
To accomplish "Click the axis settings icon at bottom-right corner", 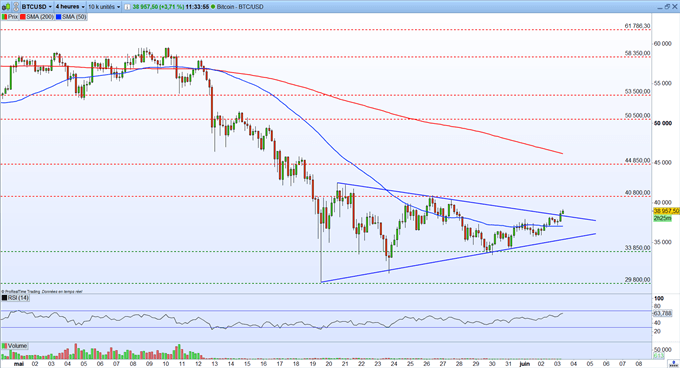I will tap(673, 364).
